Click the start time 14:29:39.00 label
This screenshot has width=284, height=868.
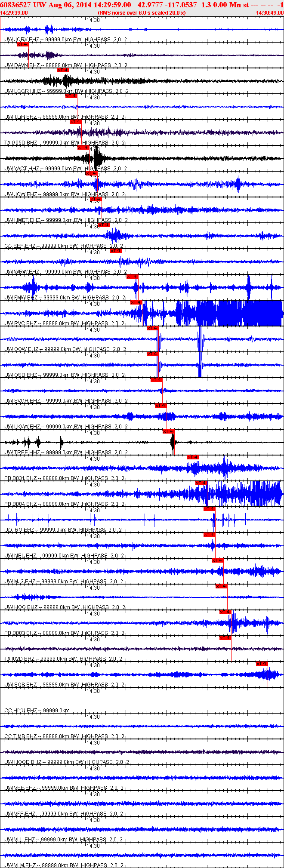(x=14, y=13)
